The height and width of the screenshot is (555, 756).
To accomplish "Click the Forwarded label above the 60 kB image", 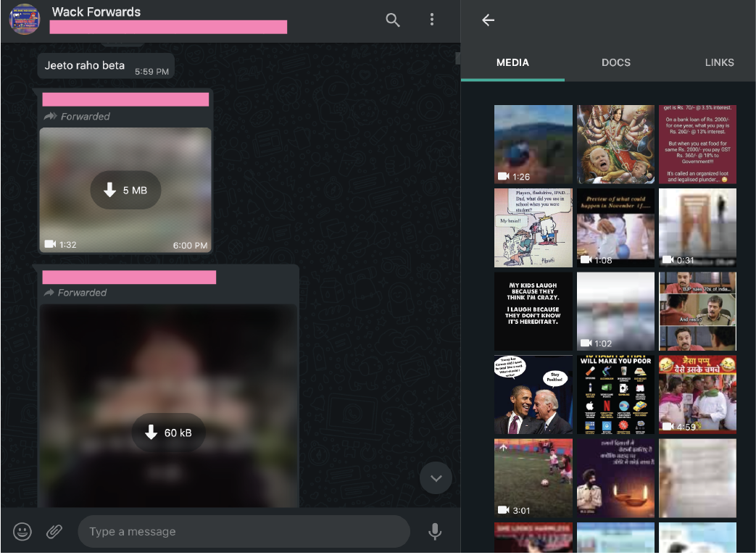I will (82, 293).
